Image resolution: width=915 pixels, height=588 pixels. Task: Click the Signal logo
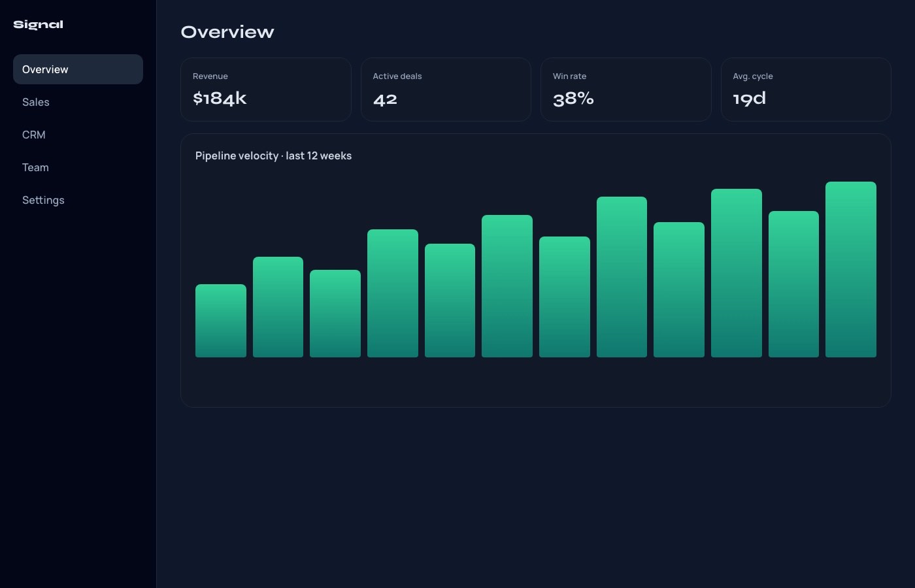pos(39,25)
